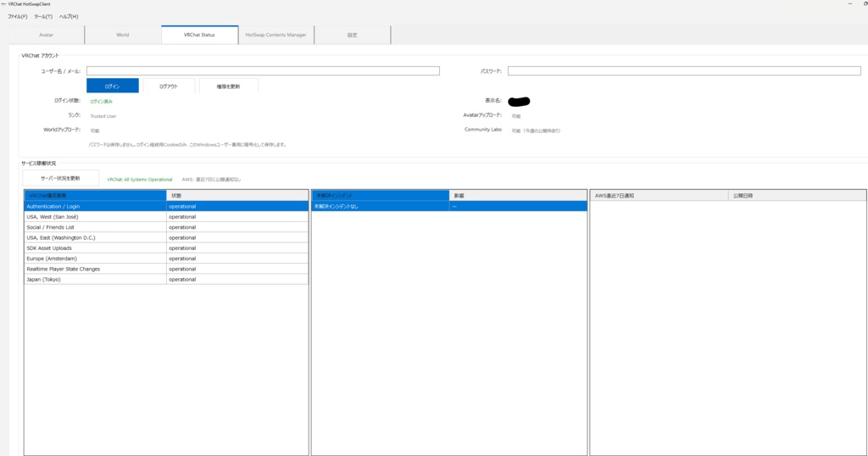The width and height of the screenshot is (868, 456).
Task: Focus the ユーザー名 / メール input field
Action: 263,71
